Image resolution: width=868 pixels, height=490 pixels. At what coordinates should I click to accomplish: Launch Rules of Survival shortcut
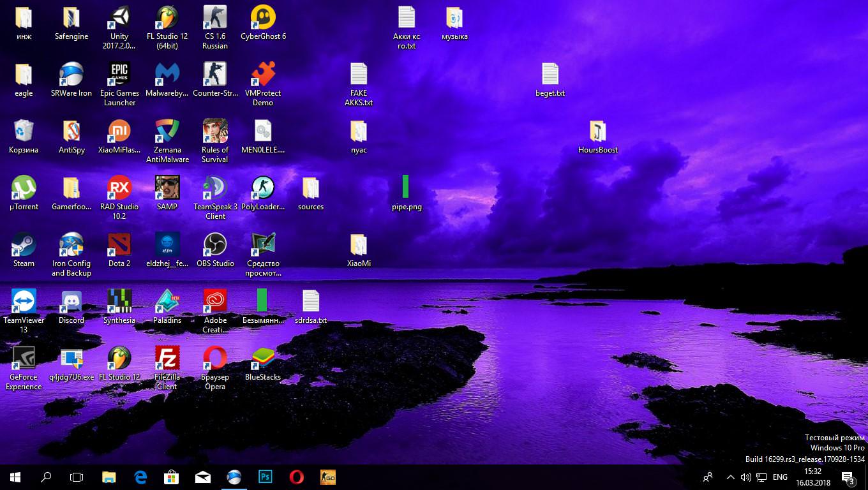point(215,142)
